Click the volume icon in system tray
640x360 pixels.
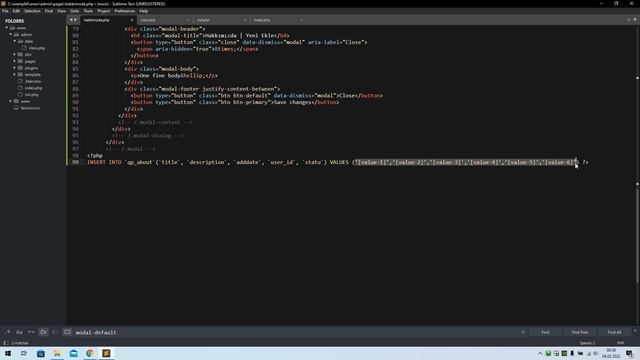[596, 353]
